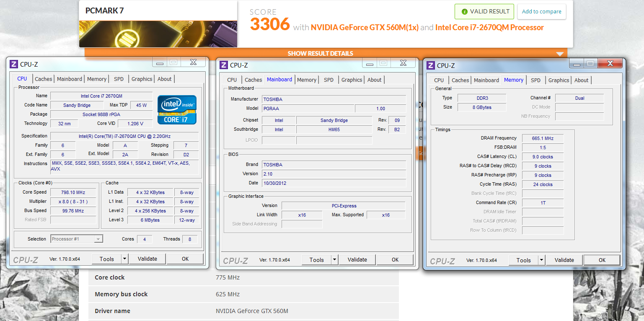This screenshot has width=644, height=321.
Task: Open Memory tab in left CPU-Z window
Action: coord(97,79)
